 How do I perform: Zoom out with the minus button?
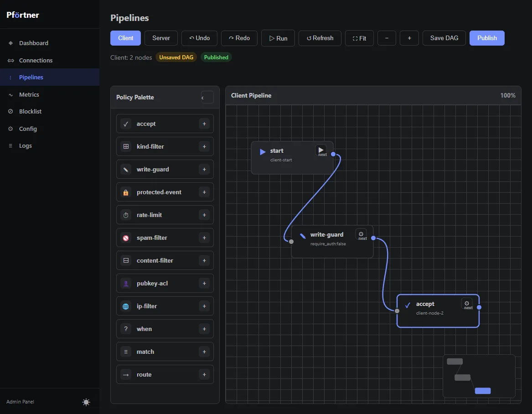click(387, 38)
